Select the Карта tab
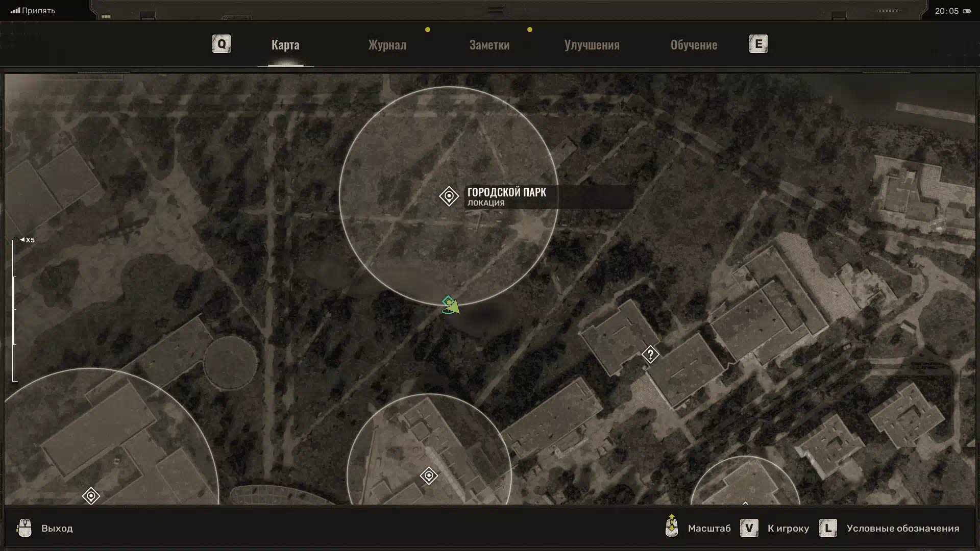Viewport: 980px width, 551px height. coord(285,45)
